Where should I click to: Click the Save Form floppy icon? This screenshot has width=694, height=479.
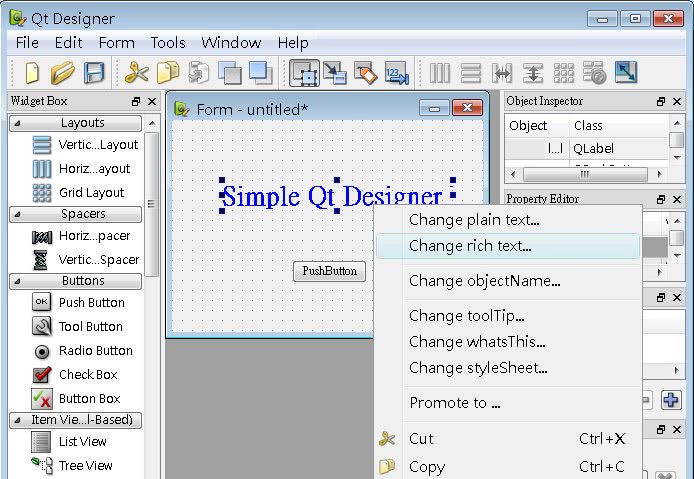(x=94, y=73)
